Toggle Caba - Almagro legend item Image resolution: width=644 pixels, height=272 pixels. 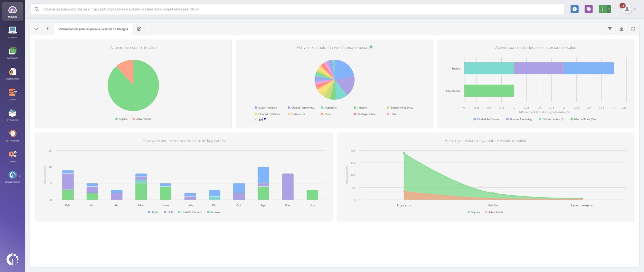266,108
